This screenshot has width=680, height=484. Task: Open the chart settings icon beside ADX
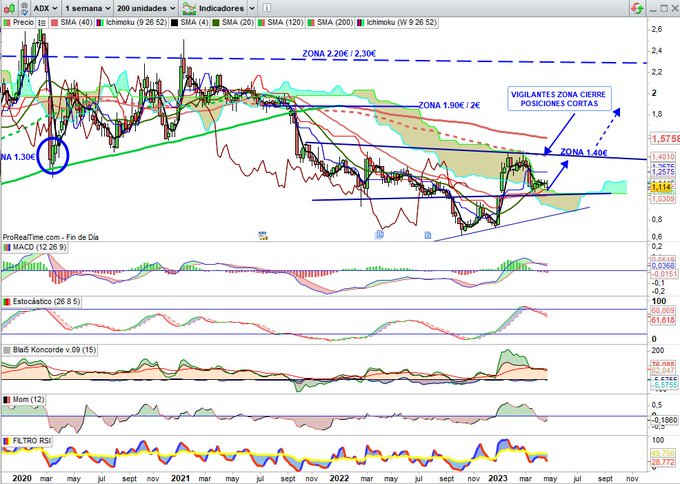click(x=24, y=8)
